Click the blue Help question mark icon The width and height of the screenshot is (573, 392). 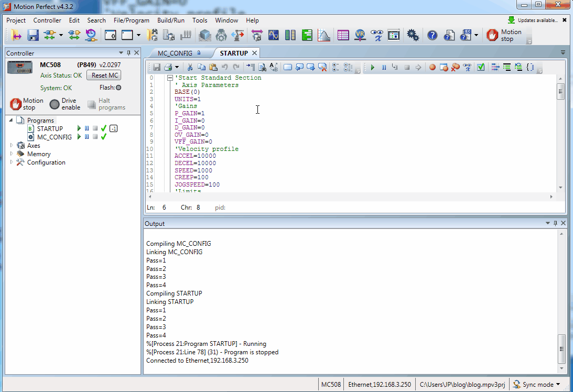click(x=433, y=35)
